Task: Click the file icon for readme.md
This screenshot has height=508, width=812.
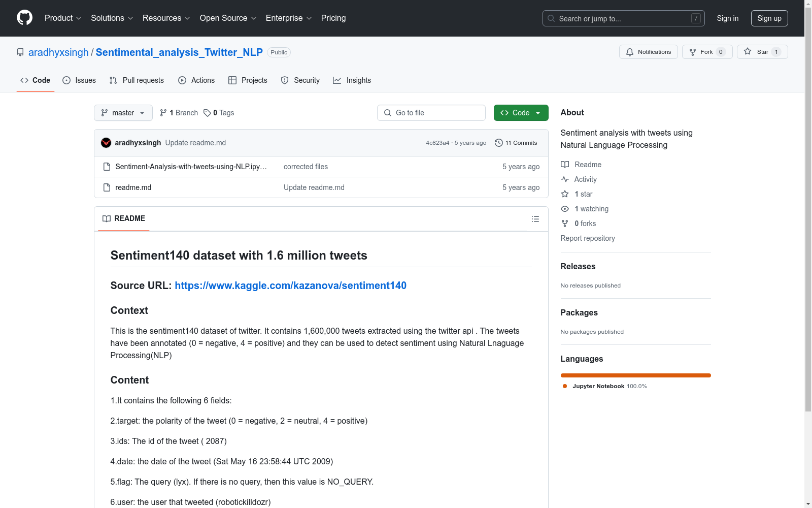Action: point(107,187)
